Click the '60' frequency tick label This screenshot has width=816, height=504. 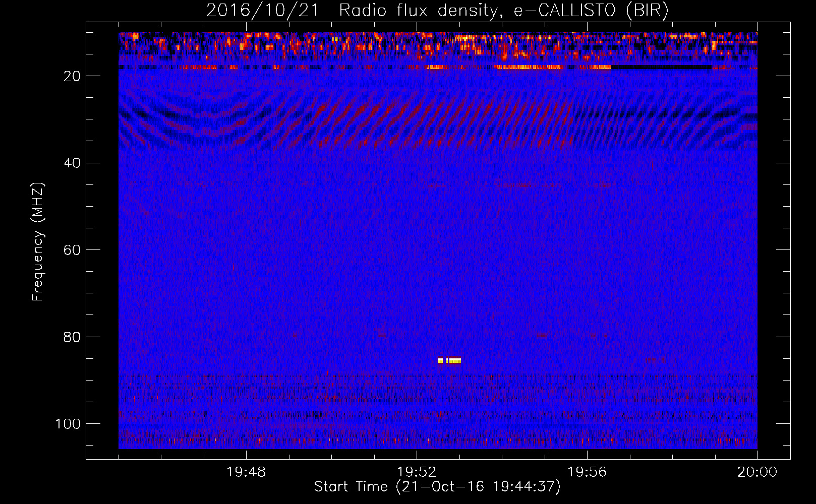click(73, 250)
